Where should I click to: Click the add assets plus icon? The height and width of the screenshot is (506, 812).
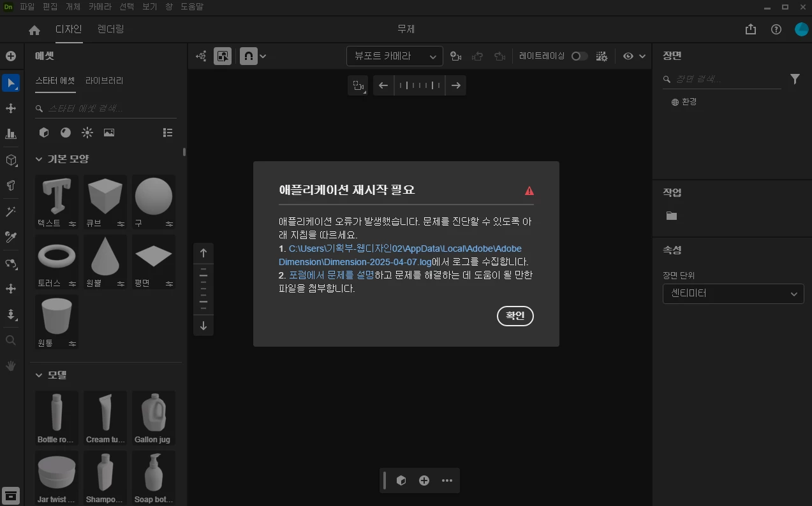click(11, 56)
